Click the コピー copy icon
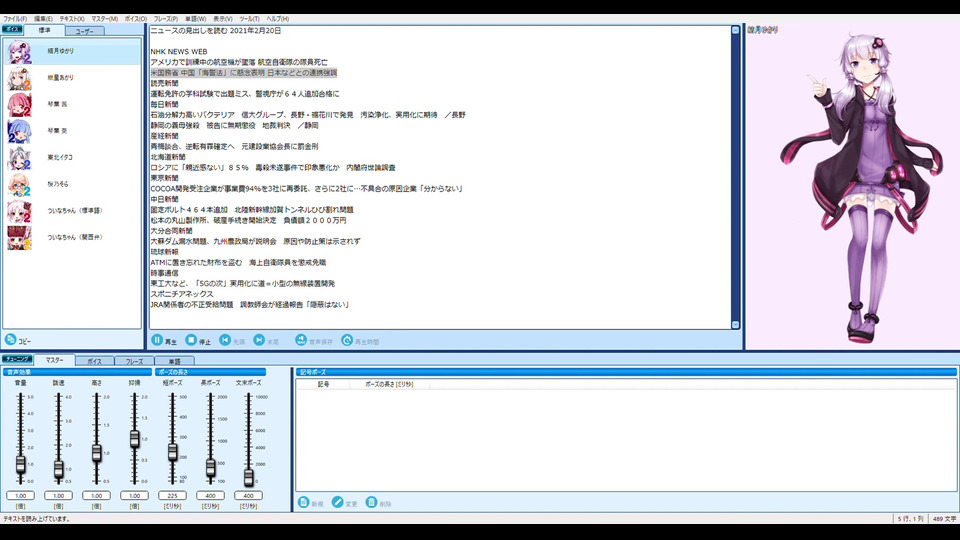 (x=10, y=339)
